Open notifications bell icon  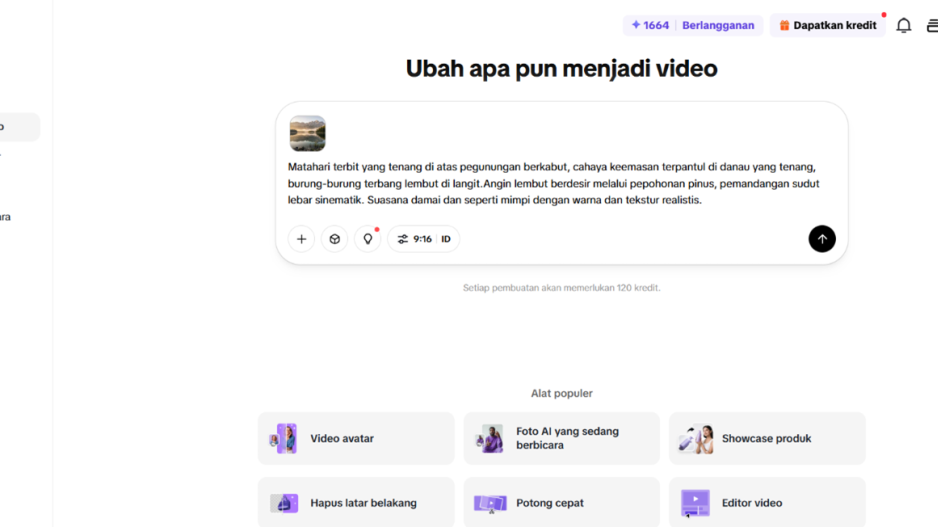pyautogui.click(x=903, y=26)
